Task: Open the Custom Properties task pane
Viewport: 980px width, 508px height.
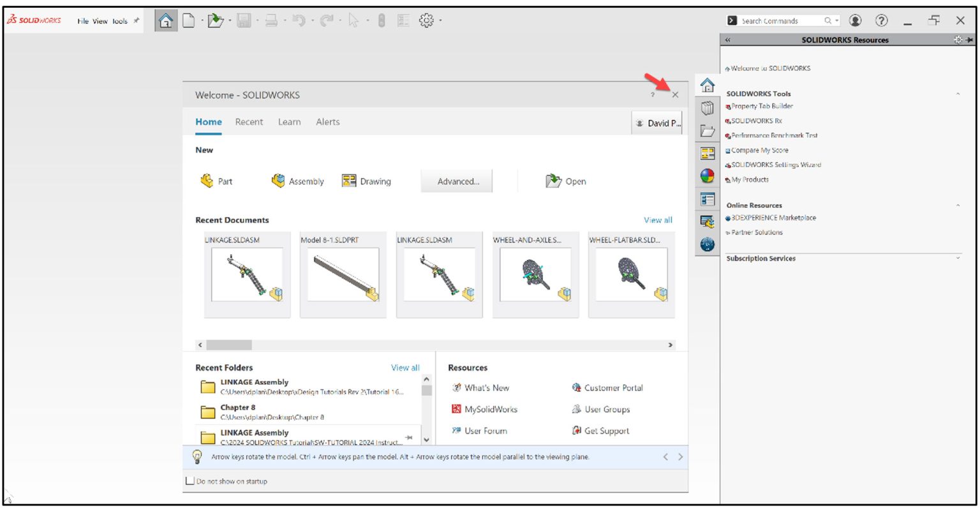Action: click(707, 199)
